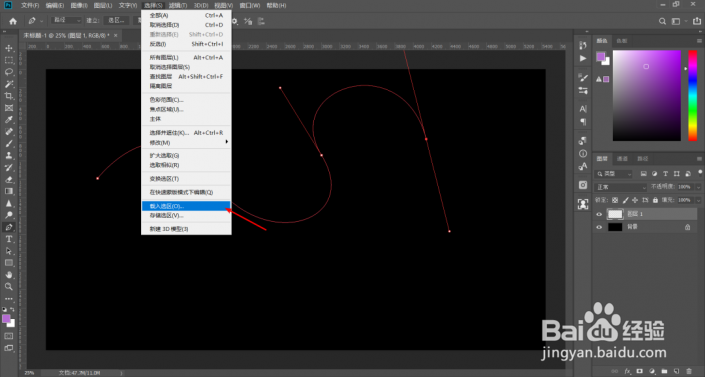Select the Horizontal Type tool

(9, 239)
